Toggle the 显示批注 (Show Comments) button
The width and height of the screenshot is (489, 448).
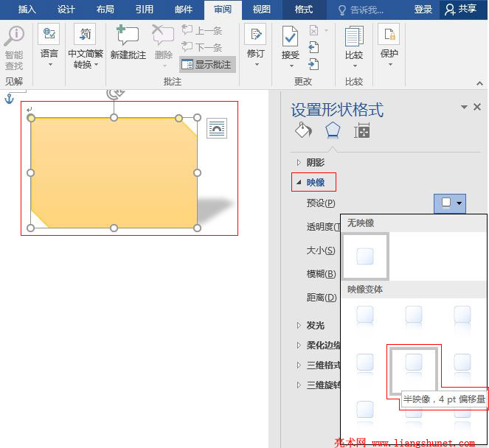(x=207, y=64)
